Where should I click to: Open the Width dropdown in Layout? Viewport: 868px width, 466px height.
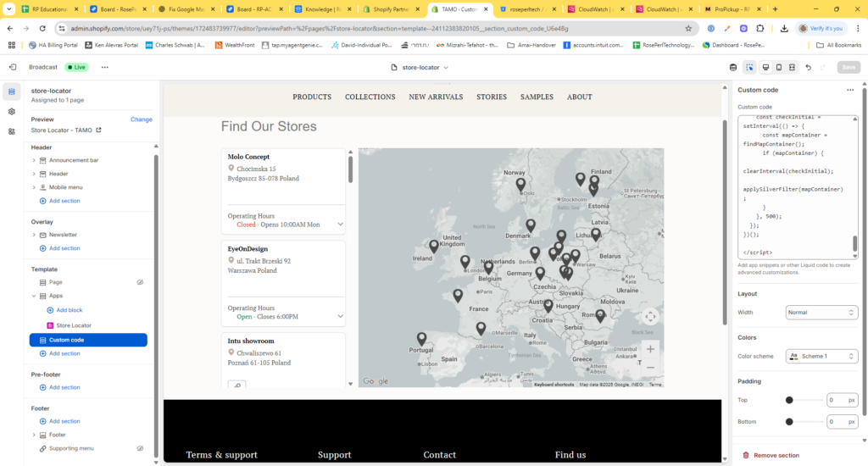[821, 312]
